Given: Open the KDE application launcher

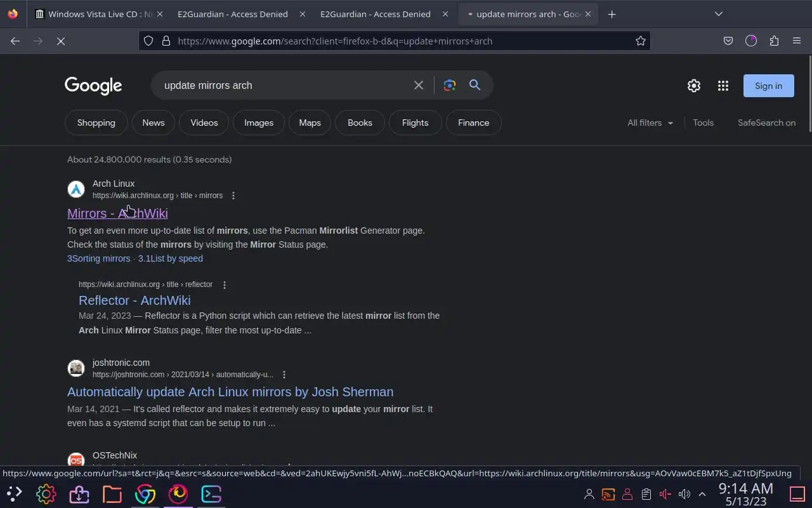Looking at the screenshot, I should pos(14,493).
